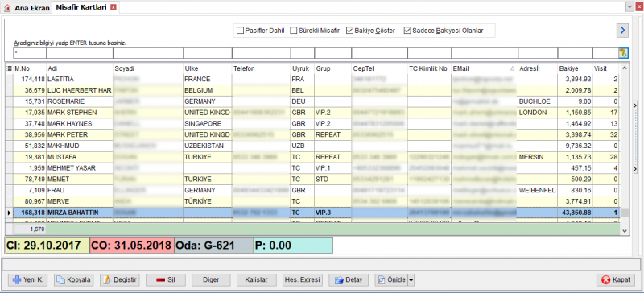The image size is (644, 293).
Task: Click the grid vertical scrollbar
Action: (625, 149)
